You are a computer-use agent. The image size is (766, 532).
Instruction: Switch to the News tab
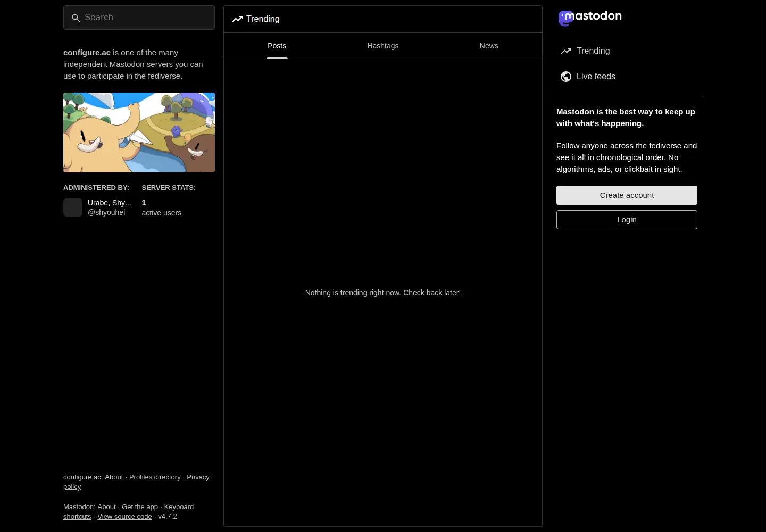click(x=489, y=46)
